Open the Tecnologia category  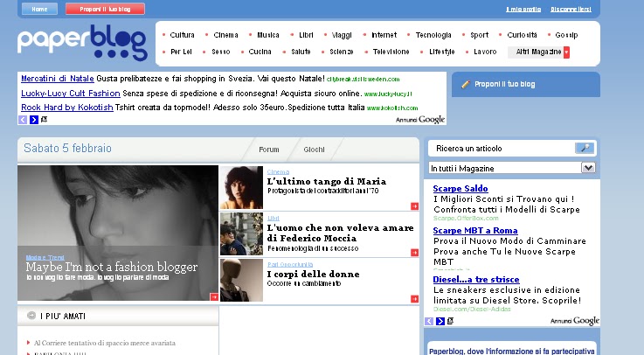(433, 35)
